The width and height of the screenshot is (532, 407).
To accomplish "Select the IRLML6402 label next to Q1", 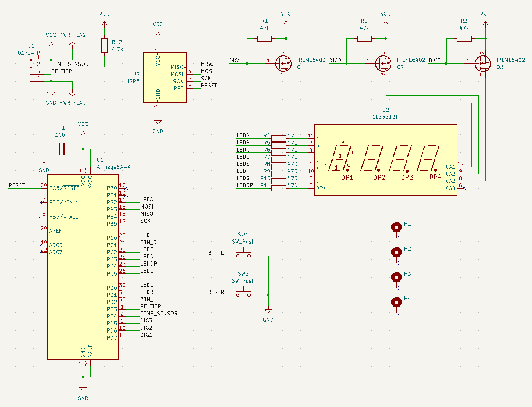I will click(x=311, y=60).
